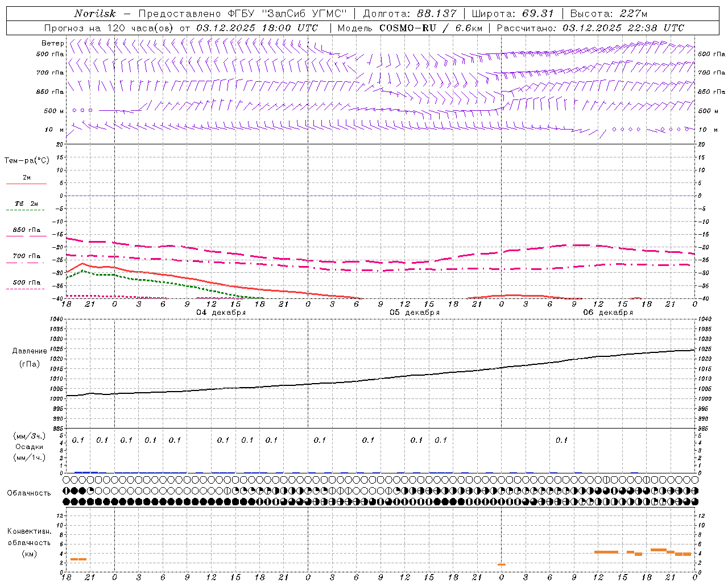Click the 'Тем-ра(°C)' temperature panel label
728x582 pixels.
(27, 161)
